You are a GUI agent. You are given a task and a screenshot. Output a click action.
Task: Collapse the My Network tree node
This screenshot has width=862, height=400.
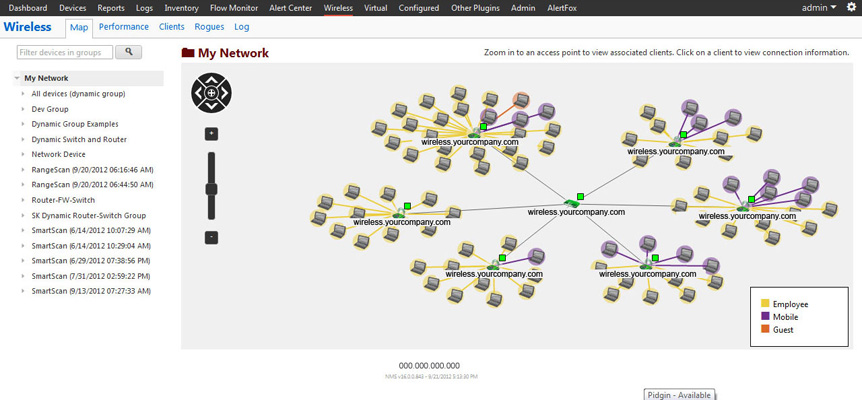(x=17, y=78)
